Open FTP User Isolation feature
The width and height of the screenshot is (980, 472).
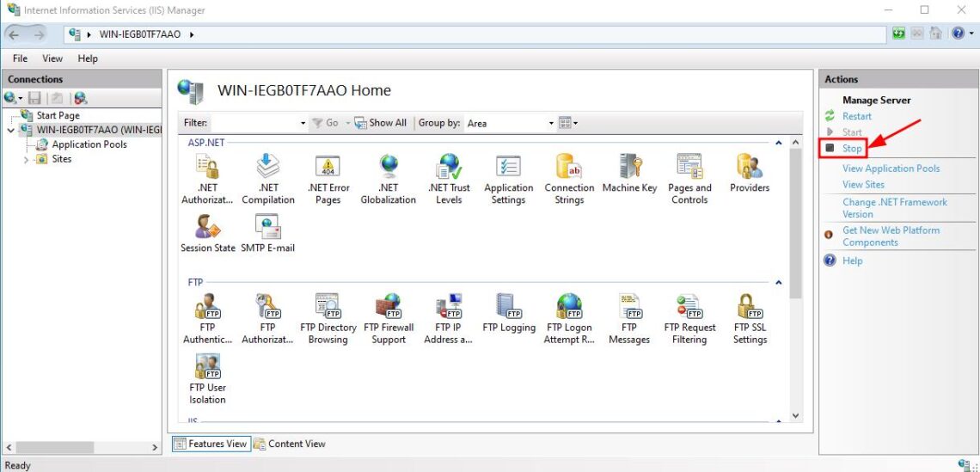[207, 379]
